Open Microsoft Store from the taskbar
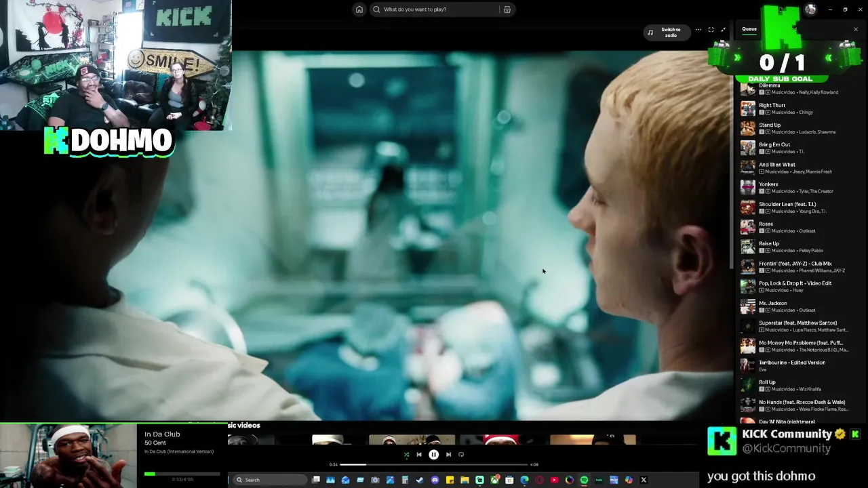 pyautogui.click(x=509, y=480)
